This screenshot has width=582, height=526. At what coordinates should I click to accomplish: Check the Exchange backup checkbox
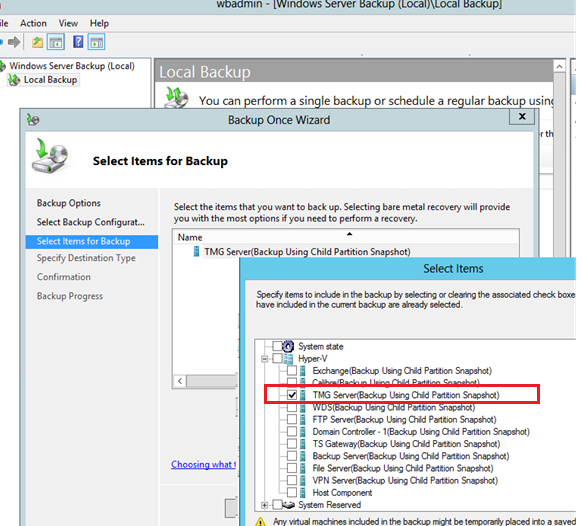coord(292,371)
